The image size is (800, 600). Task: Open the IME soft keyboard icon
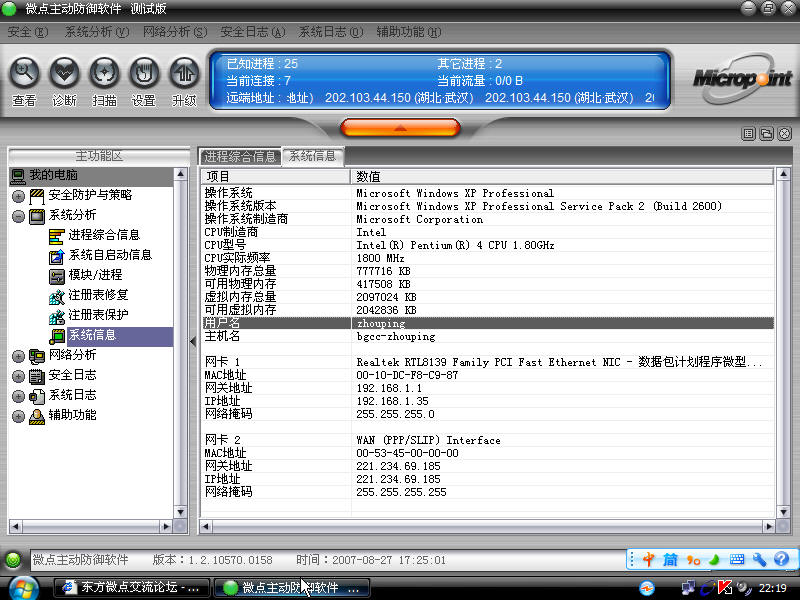pos(737,560)
